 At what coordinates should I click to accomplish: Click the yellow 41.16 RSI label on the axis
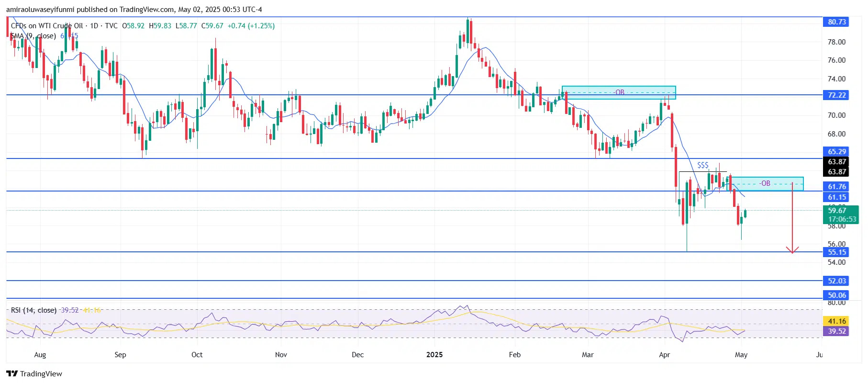(836, 321)
